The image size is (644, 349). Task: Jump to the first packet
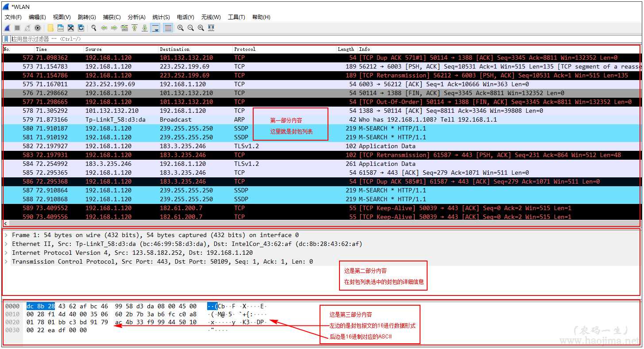point(135,28)
